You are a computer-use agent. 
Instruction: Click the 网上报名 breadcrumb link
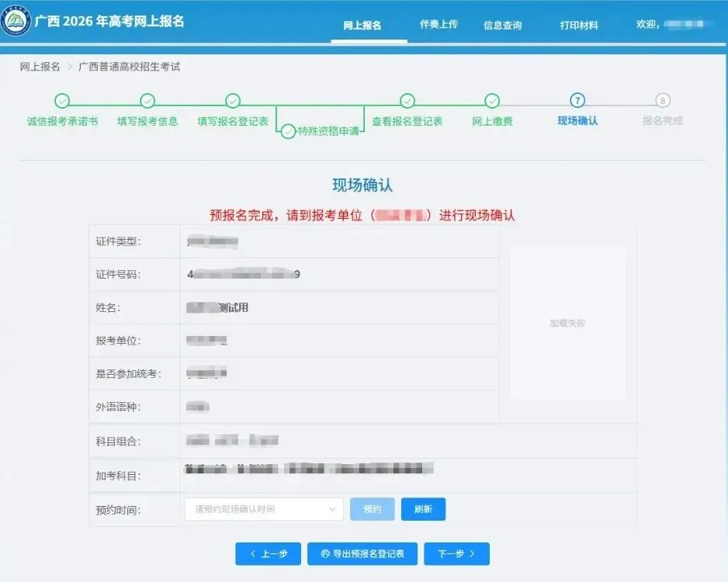pyautogui.click(x=40, y=67)
